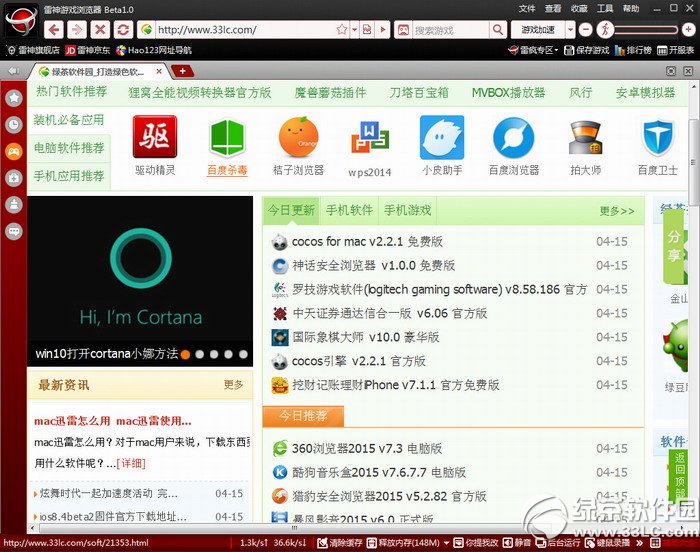Click the orange gamepad sidebar icon
The height and width of the screenshot is (552, 700).
click(x=14, y=151)
